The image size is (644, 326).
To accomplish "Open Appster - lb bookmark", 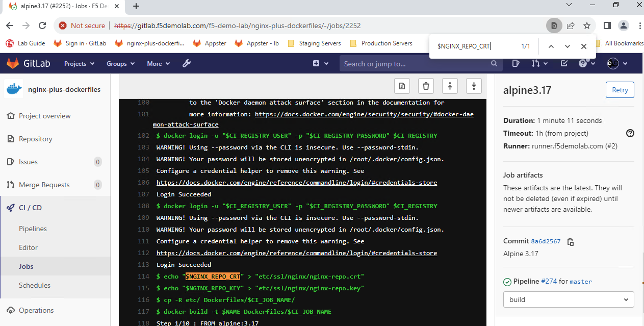I will [x=256, y=43].
